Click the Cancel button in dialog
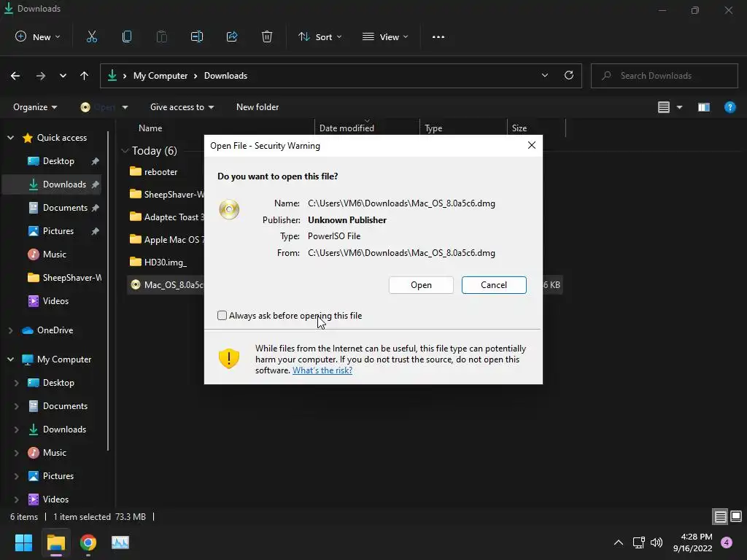Image resolution: width=747 pixels, height=560 pixels. (494, 285)
